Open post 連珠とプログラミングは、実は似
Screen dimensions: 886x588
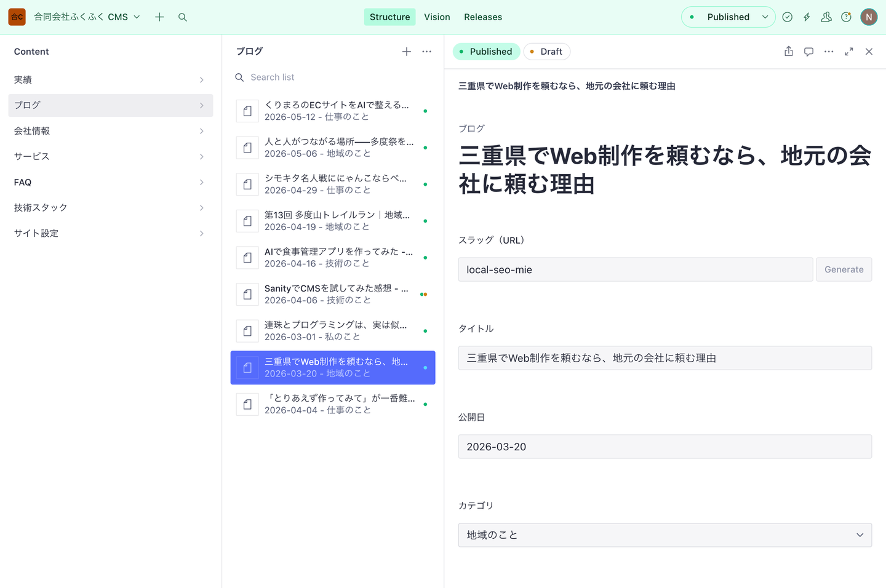(333, 331)
